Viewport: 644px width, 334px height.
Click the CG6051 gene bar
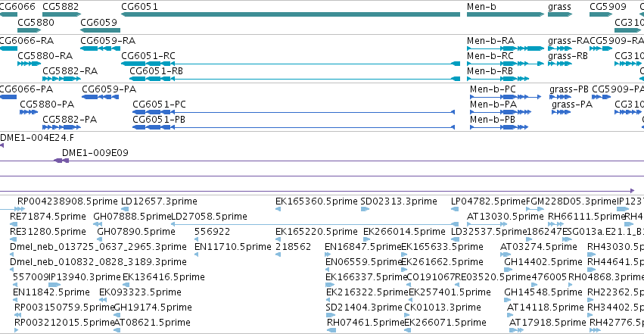tap(291, 14)
